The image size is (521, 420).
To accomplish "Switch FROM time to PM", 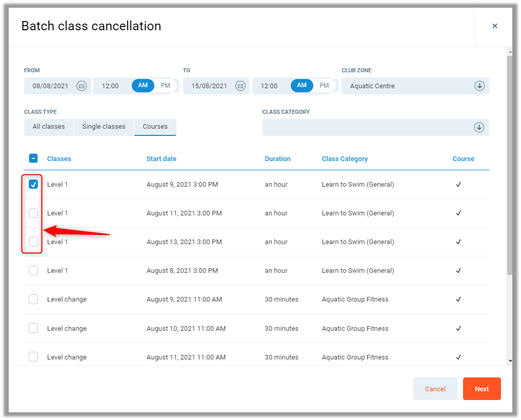I will pos(165,86).
